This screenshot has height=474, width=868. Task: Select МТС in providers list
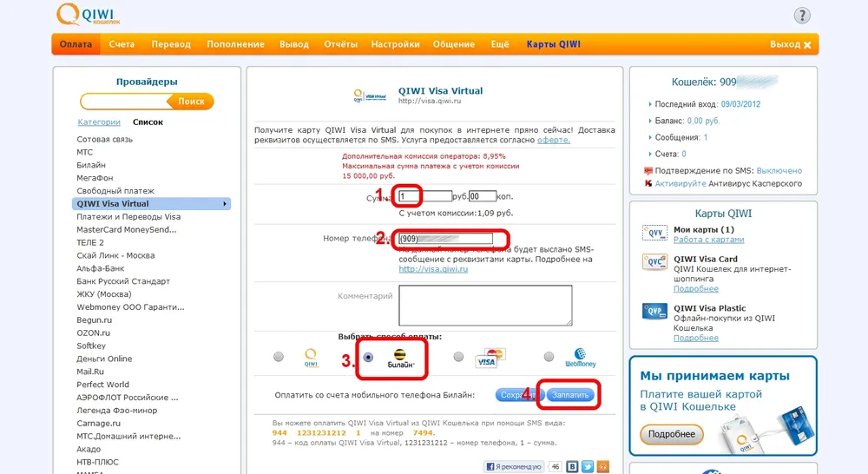click(x=85, y=152)
